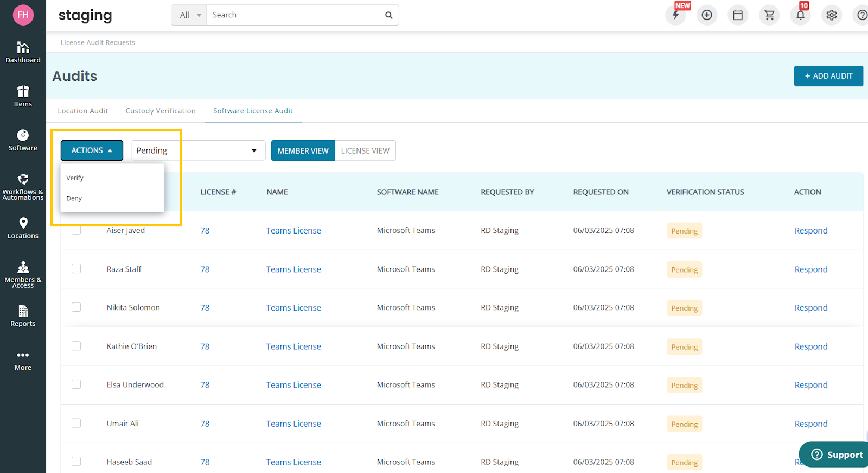Click the Kathie O'Brien member name
Image resolution: width=868 pixels, height=473 pixels.
(132, 346)
